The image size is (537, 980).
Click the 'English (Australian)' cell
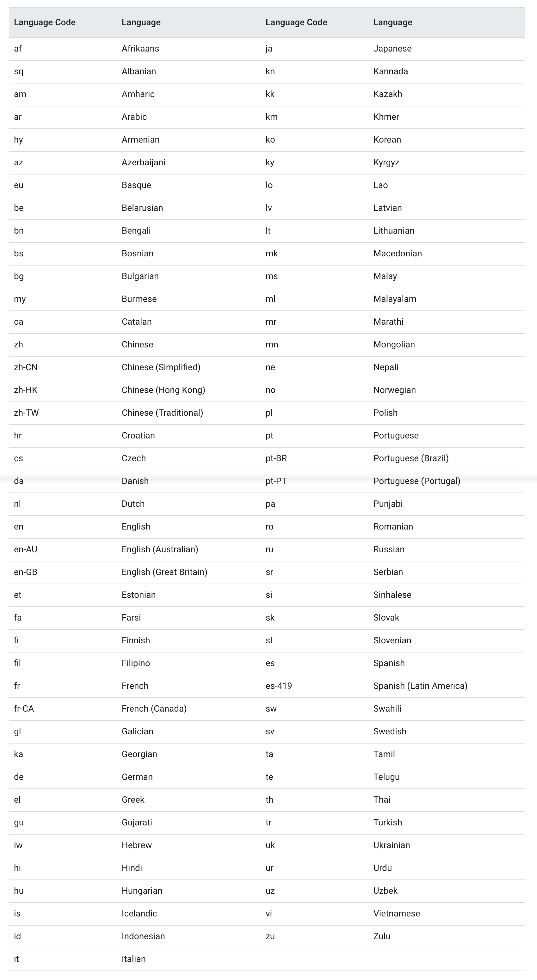click(160, 549)
